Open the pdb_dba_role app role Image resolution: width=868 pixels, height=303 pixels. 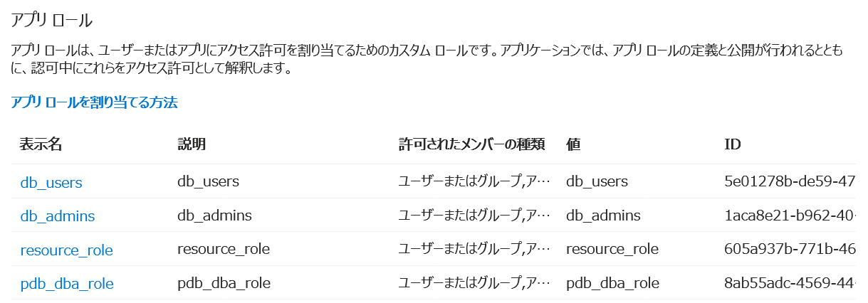click(67, 284)
